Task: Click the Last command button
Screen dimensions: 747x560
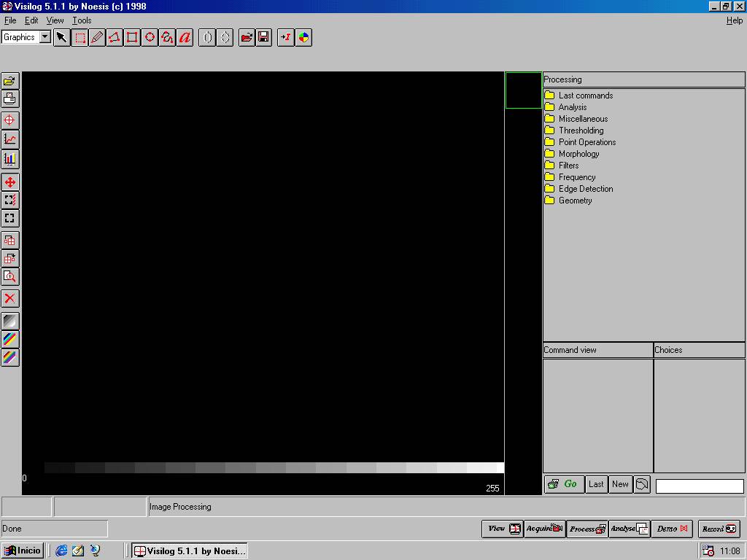Action: point(596,484)
